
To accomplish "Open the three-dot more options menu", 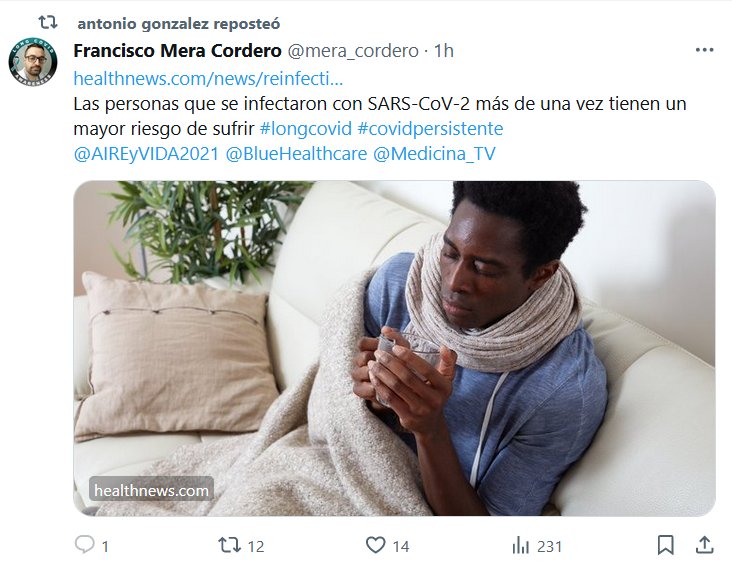I will 704,50.
